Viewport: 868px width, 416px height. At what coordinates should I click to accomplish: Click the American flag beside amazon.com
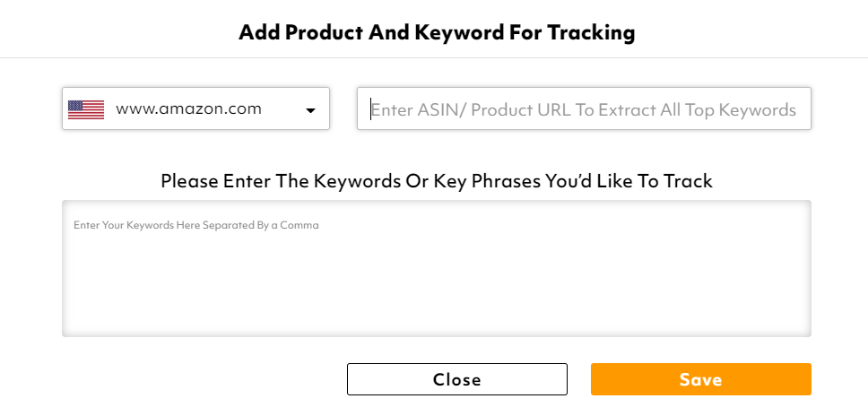click(x=86, y=109)
